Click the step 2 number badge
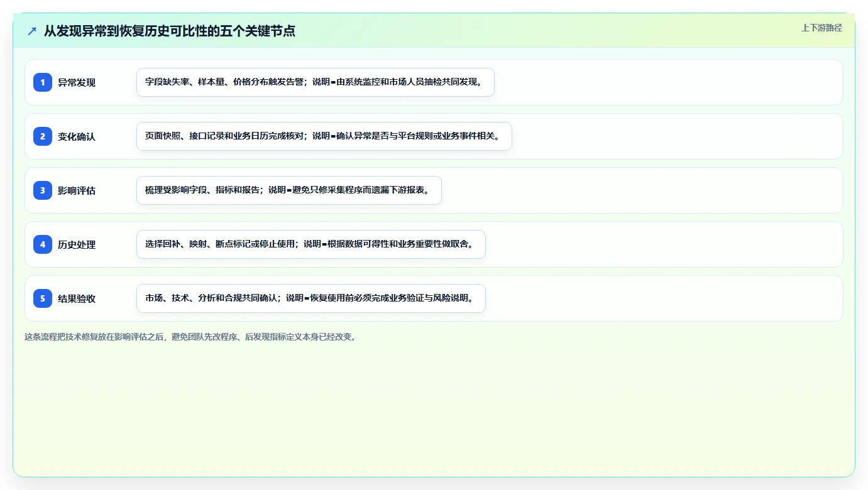The image size is (868, 490). 43,136
